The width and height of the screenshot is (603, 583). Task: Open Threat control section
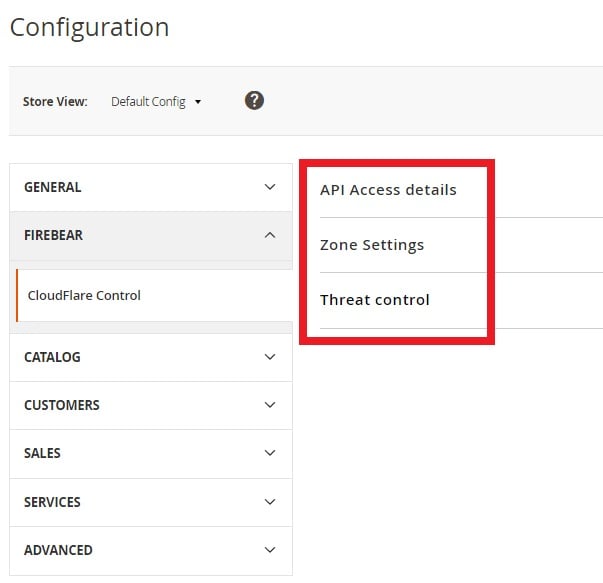[375, 300]
